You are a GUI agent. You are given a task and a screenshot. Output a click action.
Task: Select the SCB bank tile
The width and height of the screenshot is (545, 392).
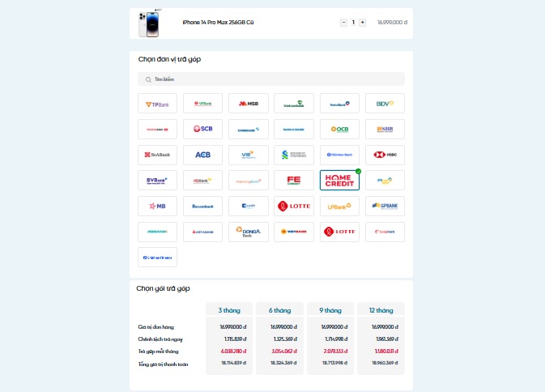[x=202, y=129]
